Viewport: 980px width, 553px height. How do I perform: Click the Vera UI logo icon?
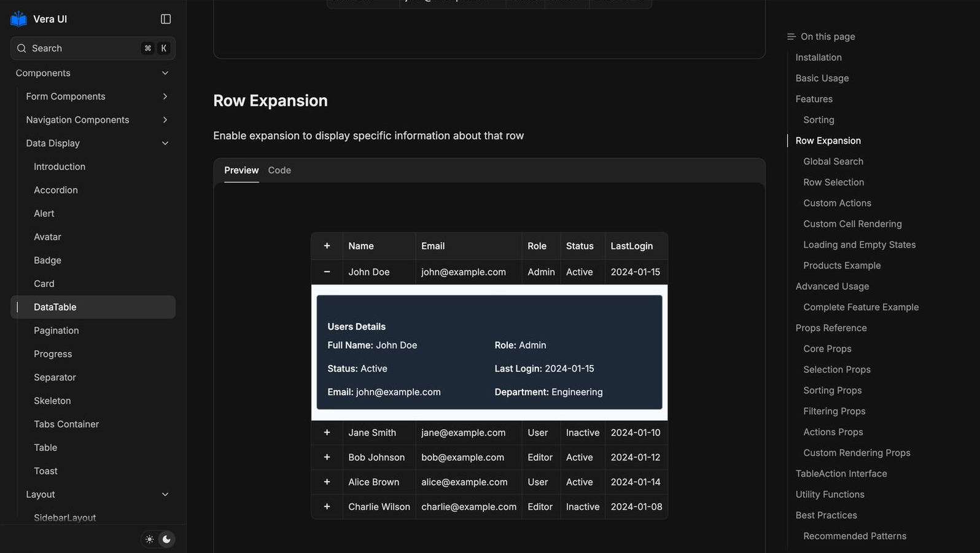(19, 19)
